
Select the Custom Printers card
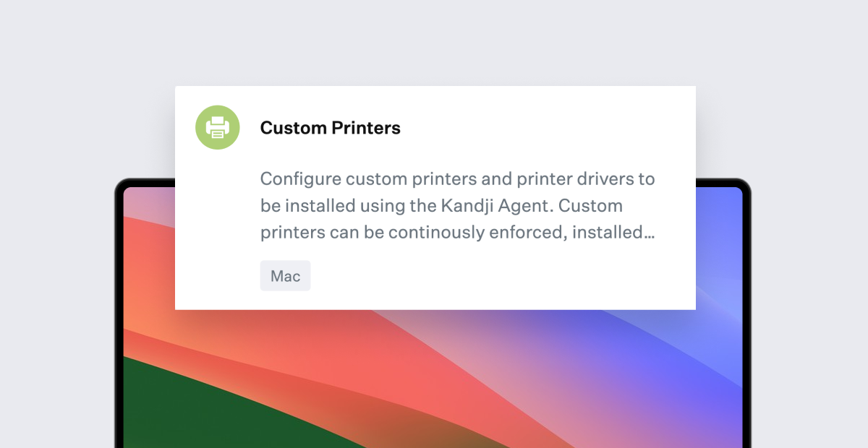[435, 197]
